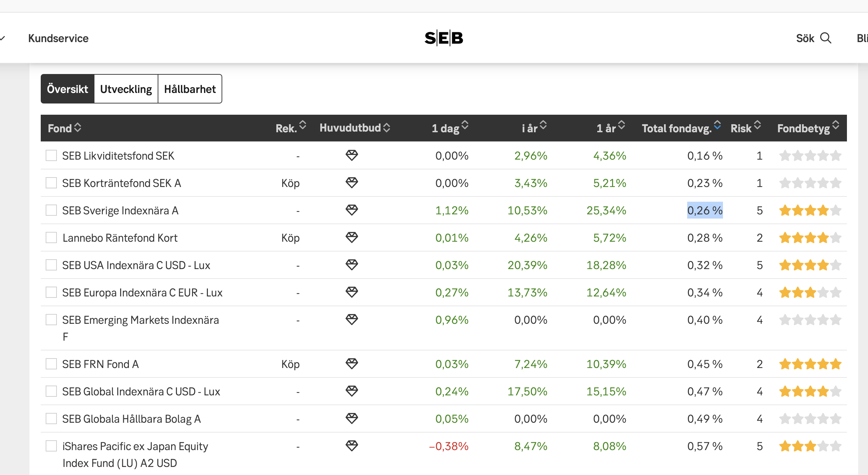Click the search magnifying glass icon
Screen dimensions: 868x475
point(826,38)
